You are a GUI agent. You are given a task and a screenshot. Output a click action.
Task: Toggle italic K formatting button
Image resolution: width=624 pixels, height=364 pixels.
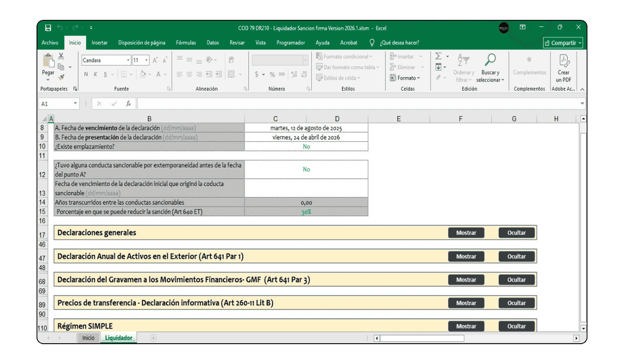coord(96,74)
